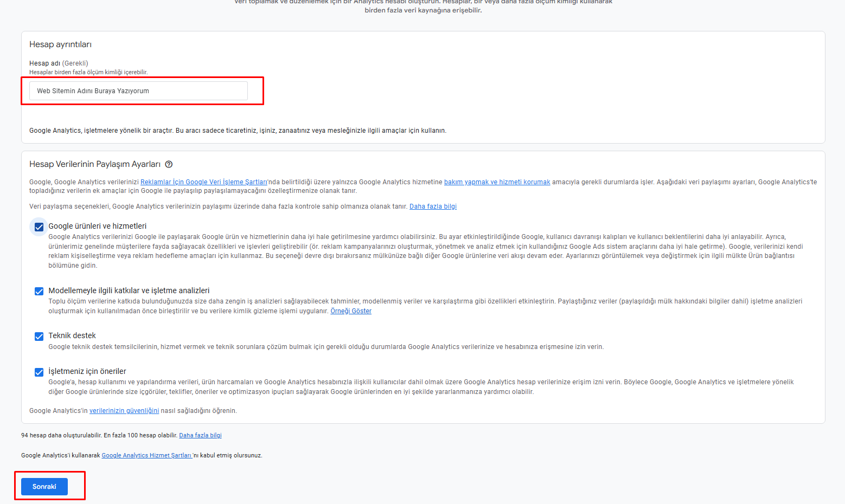Click the 'Teknik destek' label text
Viewport: 845px width, 504px height.
(72, 335)
